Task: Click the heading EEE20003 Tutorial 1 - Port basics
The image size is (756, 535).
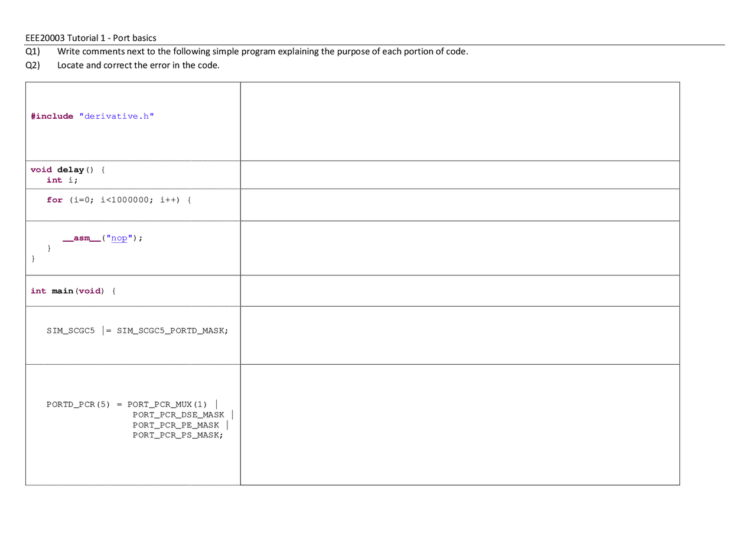Action: tap(90, 38)
